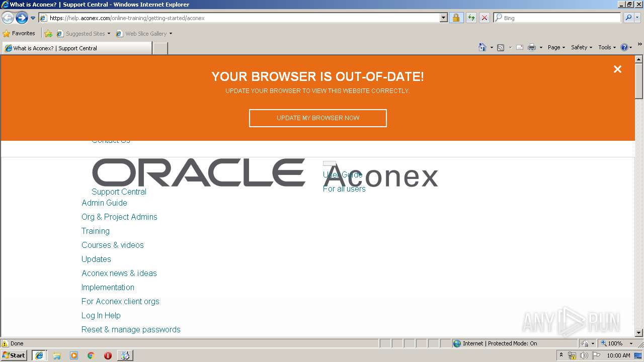Click Reset & manage passwords link

131,329
